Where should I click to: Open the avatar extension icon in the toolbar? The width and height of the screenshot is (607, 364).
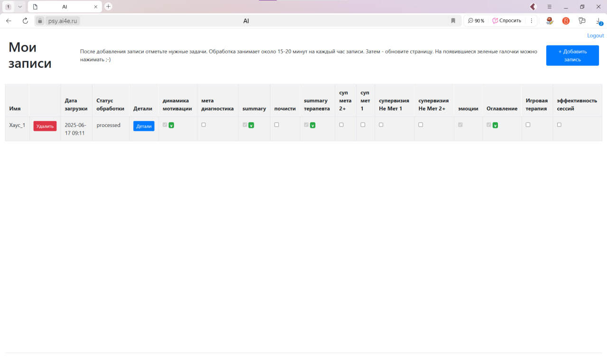point(550,21)
